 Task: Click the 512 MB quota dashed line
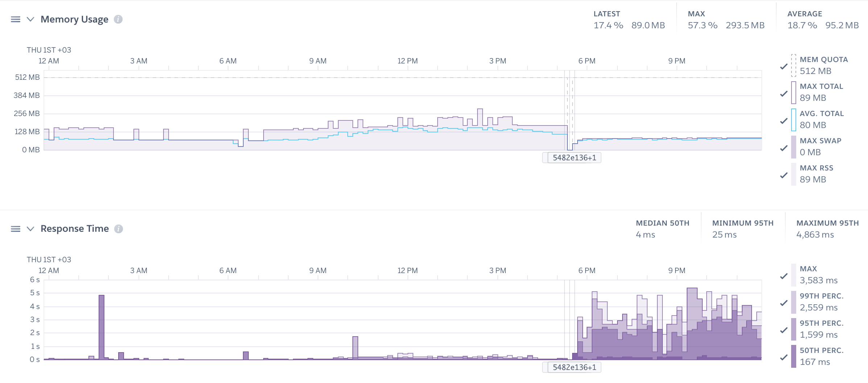pos(290,77)
